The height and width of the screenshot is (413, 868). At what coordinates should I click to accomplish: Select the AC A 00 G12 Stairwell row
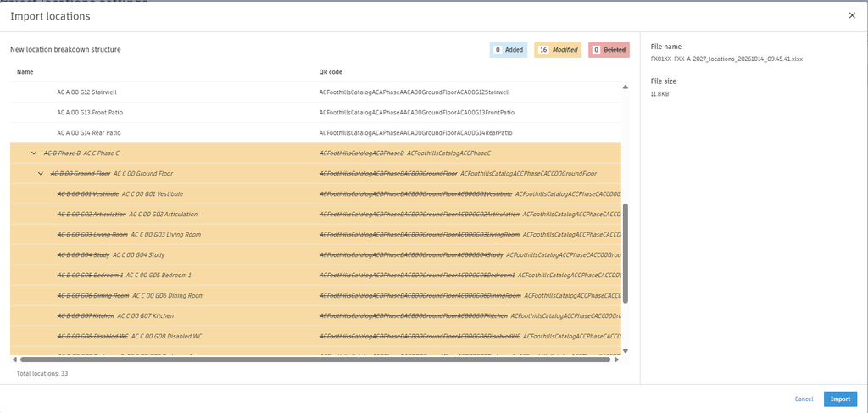(x=315, y=92)
